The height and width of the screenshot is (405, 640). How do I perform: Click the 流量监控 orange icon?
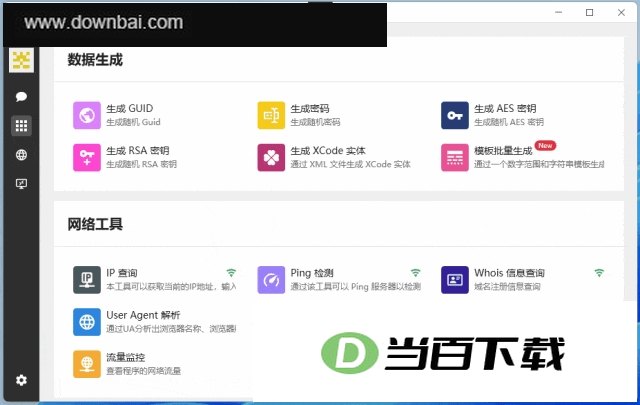click(x=87, y=364)
